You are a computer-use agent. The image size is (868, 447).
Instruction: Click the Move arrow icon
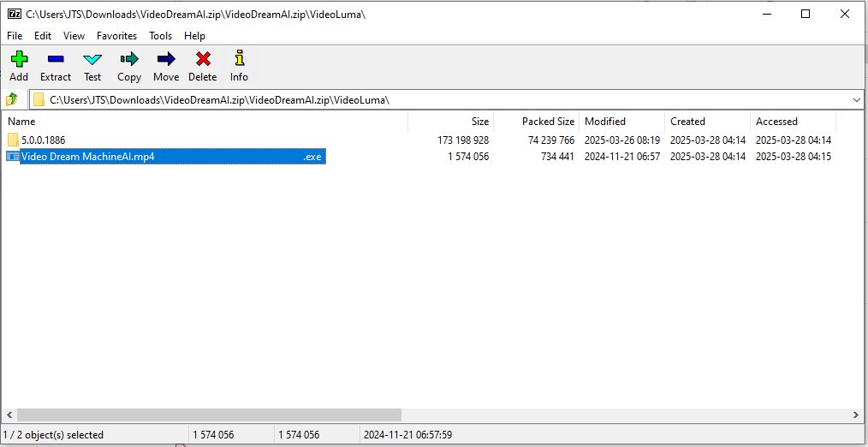166,59
